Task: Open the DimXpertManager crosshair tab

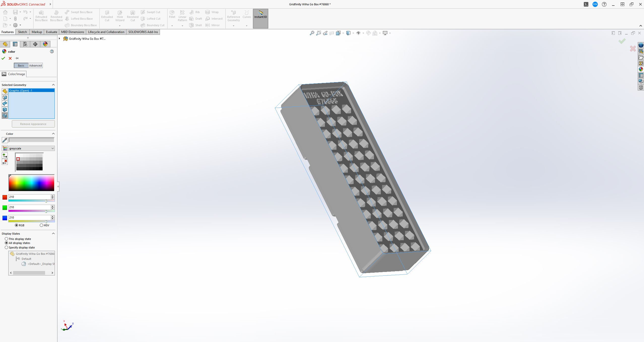Action: (35, 44)
